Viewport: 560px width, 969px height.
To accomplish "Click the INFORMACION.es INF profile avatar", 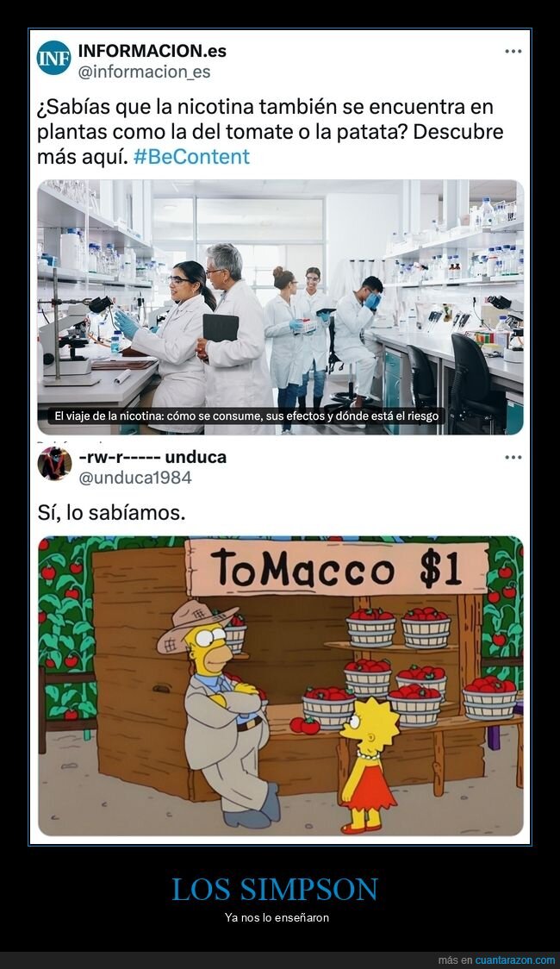I will point(53,58).
